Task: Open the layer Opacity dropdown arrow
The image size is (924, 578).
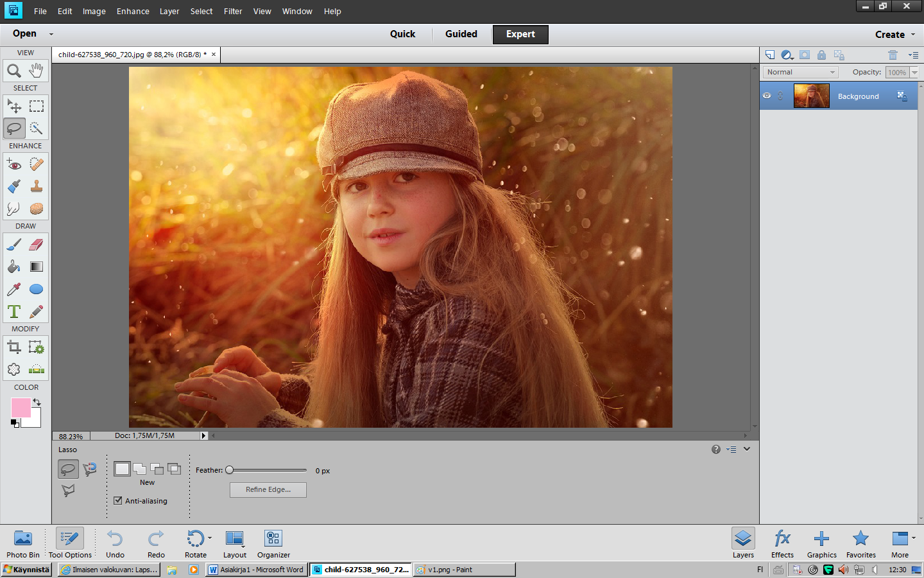Action: tap(914, 73)
